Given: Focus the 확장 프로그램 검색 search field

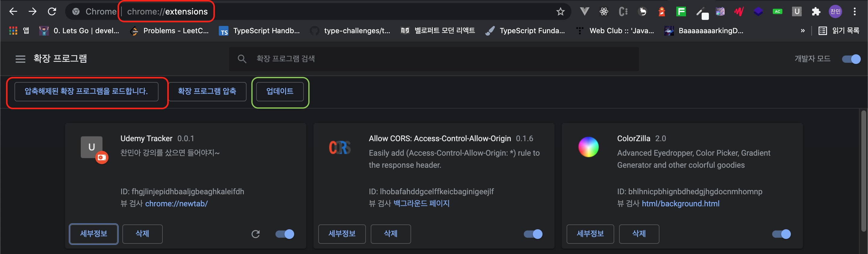Looking at the screenshot, I should click(434, 59).
